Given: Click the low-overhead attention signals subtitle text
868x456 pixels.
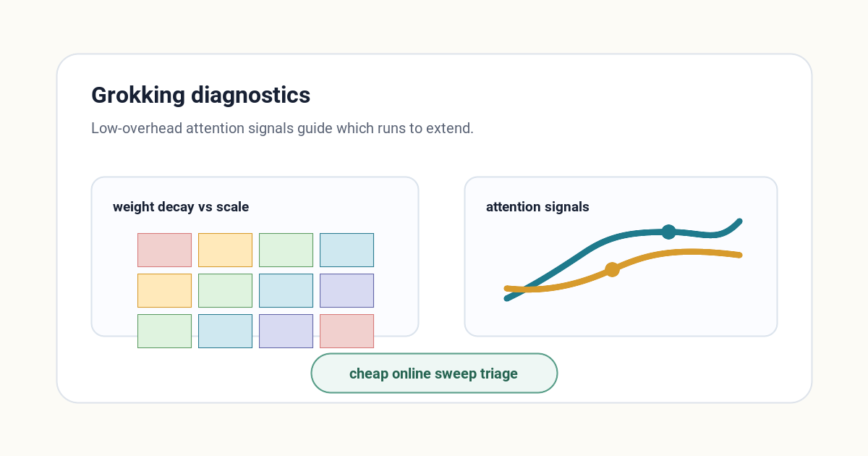Looking at the screenshot, I should 282,129.
